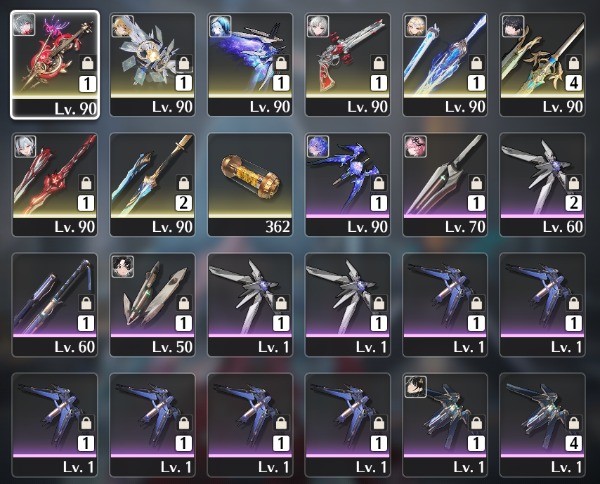Pick the blue starry wing gauntlet weapon
The height and width of the screenshot is (484, 600).
(250, 65)
